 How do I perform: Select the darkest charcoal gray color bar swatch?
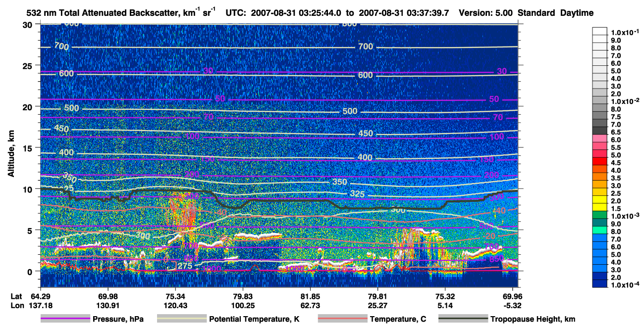[600, 131]
